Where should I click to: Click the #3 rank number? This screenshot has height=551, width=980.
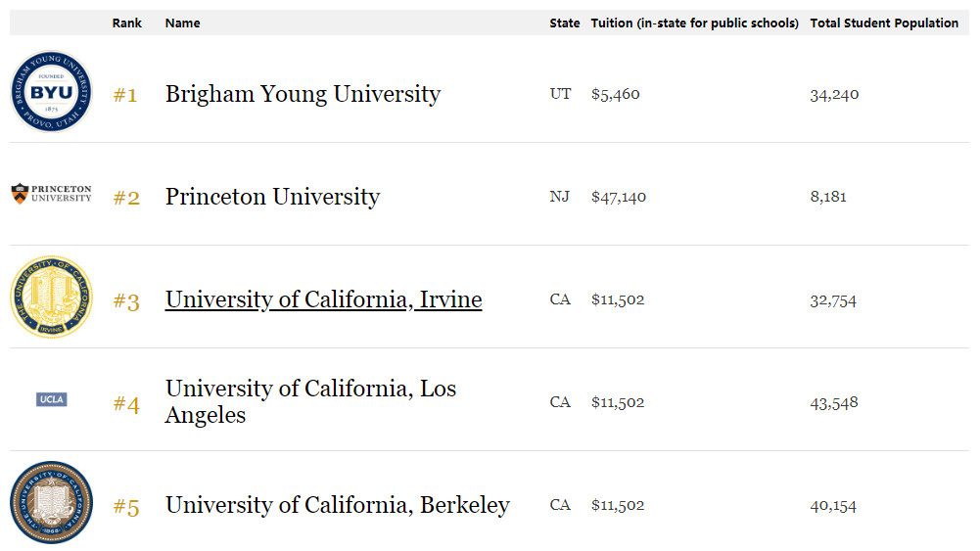(126, 301)
